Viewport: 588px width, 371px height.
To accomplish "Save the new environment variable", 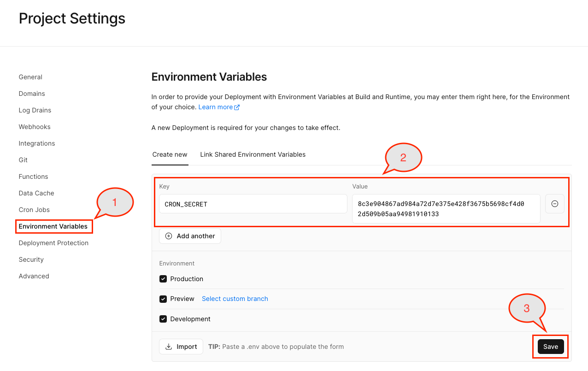I will point(550,346).
